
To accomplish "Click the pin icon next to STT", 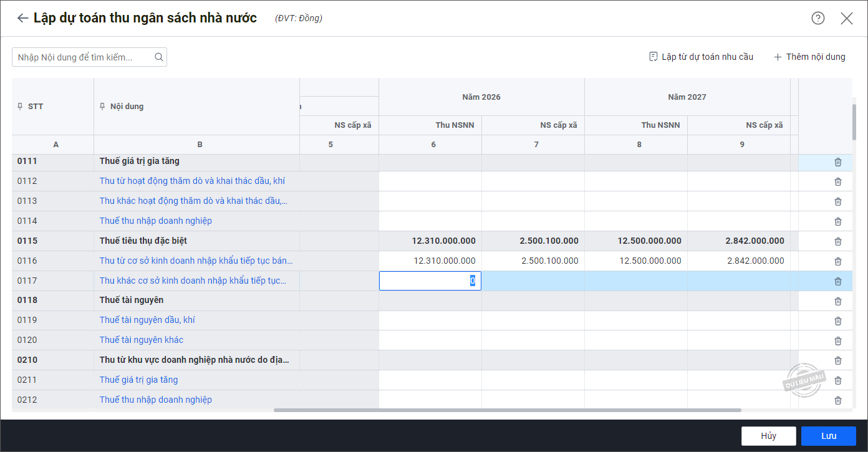I will (x=20, y=107).
